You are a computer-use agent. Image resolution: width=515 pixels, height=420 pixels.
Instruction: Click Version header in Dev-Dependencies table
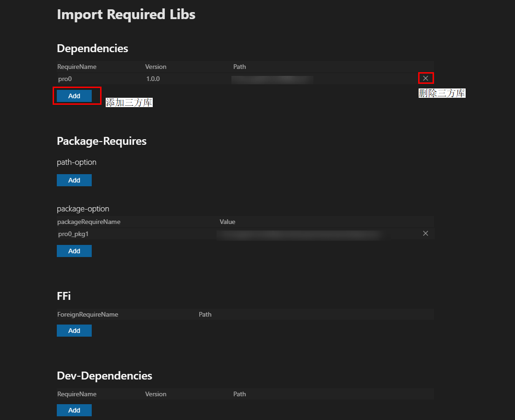click(156, 394)
